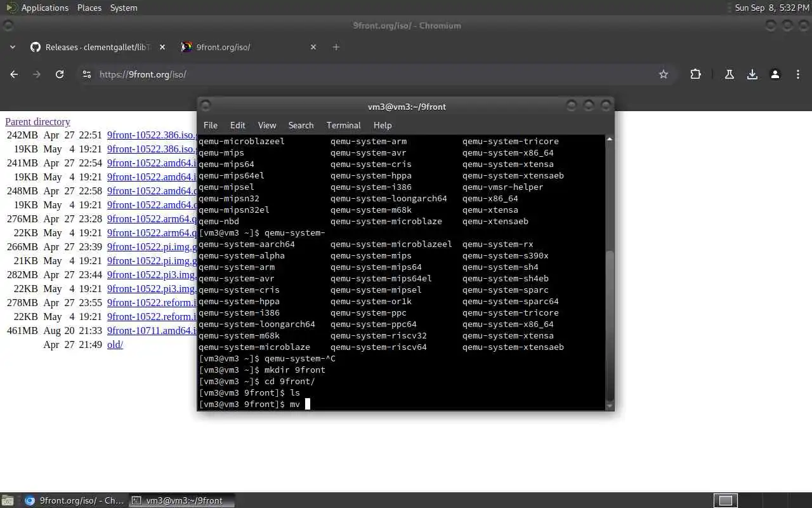Click qemu-system-riscv64 in terminal
The height and width of the screenshot is (508, 812).
pos(379,347)
